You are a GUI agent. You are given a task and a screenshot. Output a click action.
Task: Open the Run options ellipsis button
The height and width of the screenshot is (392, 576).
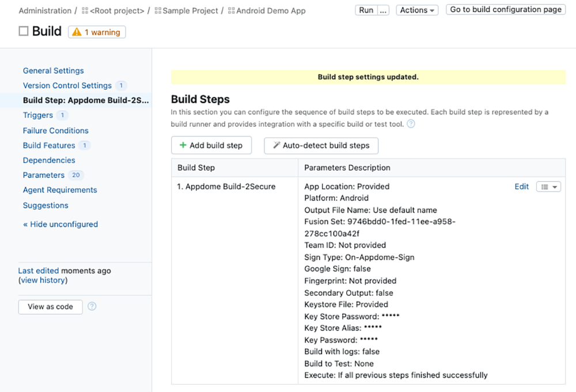coord(384,10)
